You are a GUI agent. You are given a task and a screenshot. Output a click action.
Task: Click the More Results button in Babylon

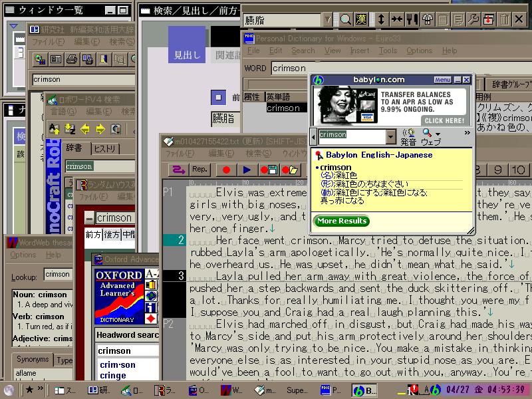pos(341,221)
